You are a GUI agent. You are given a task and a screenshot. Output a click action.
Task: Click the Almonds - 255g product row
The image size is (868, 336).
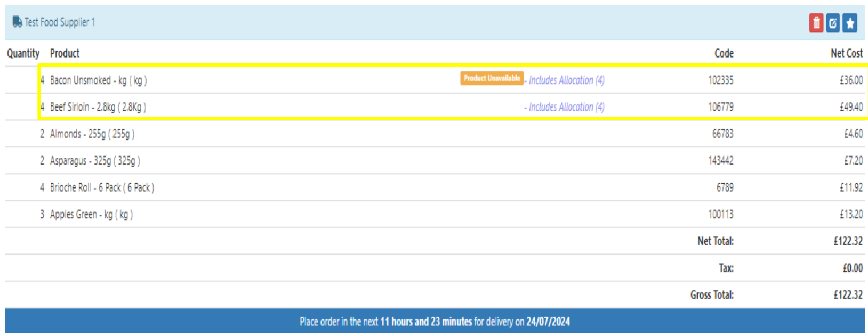pyautogui.click(x=92, y=134)
